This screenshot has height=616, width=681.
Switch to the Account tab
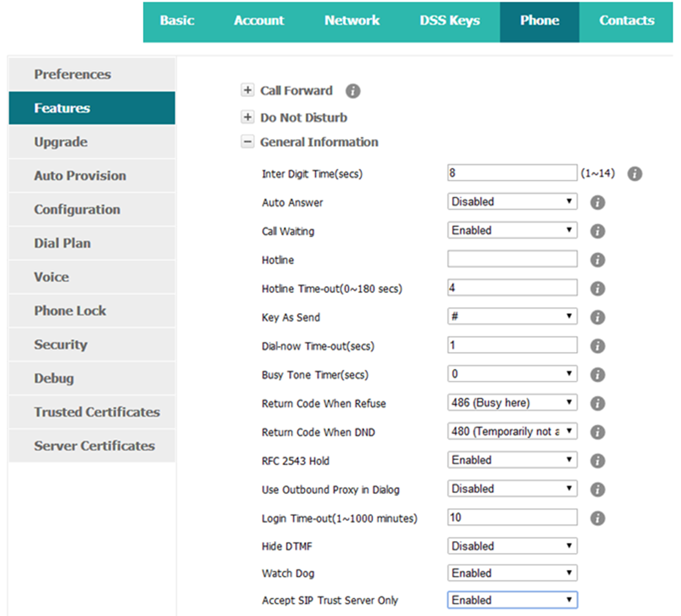[x=259, y=21]
